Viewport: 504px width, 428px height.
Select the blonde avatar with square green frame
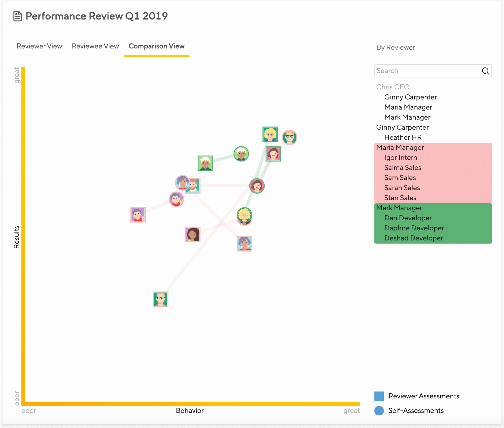point(270,134)
